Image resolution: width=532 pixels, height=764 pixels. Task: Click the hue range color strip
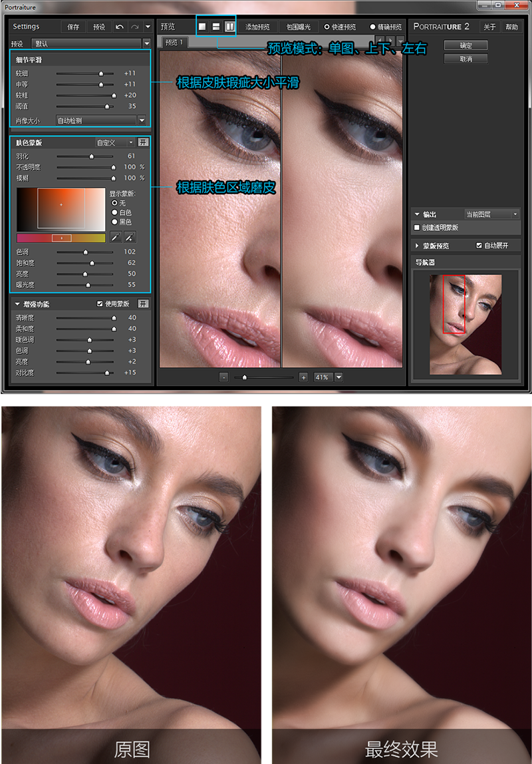point(61,238)
